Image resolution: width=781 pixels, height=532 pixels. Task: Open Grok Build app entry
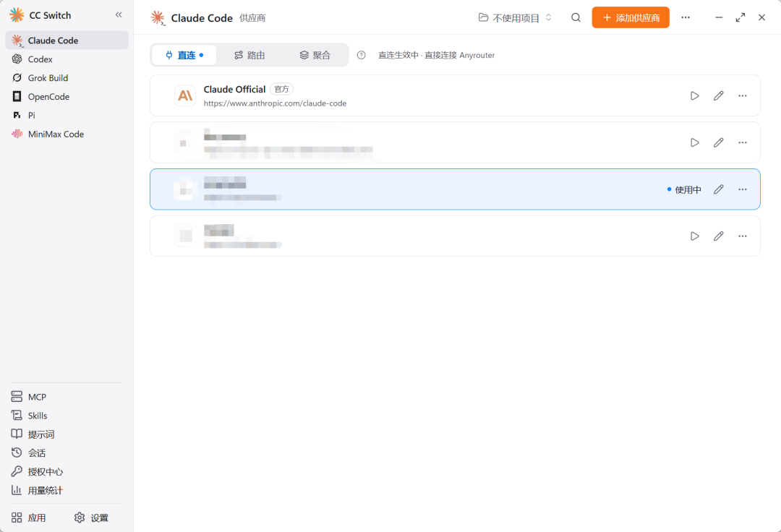pyautogui.click(x=67, y=78)
